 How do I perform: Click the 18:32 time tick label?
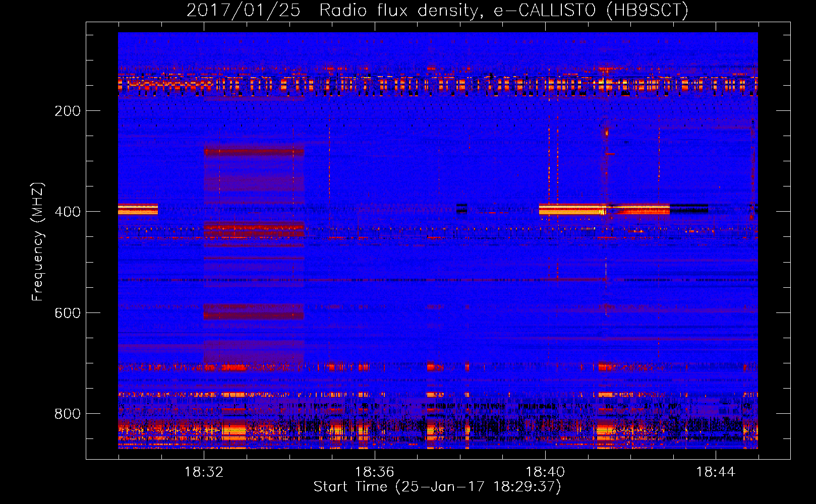coord(204,472)
